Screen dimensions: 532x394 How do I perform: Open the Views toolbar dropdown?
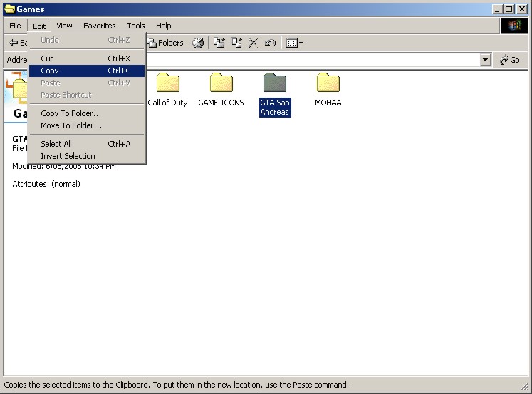294,43
